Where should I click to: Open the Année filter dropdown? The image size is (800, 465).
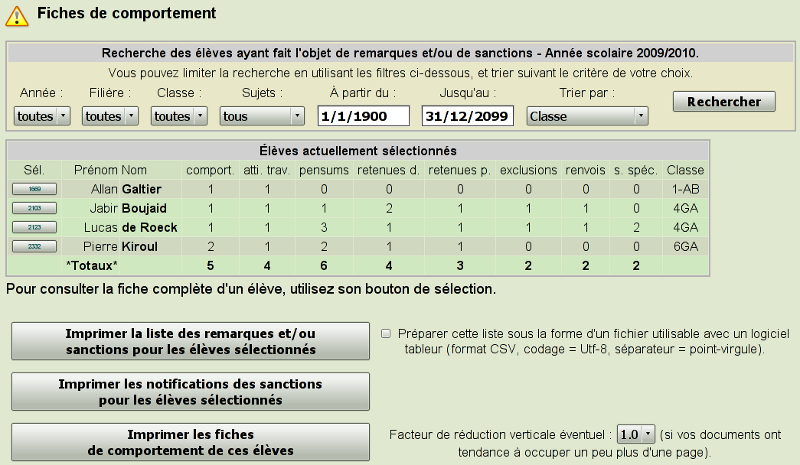(42, 116)
